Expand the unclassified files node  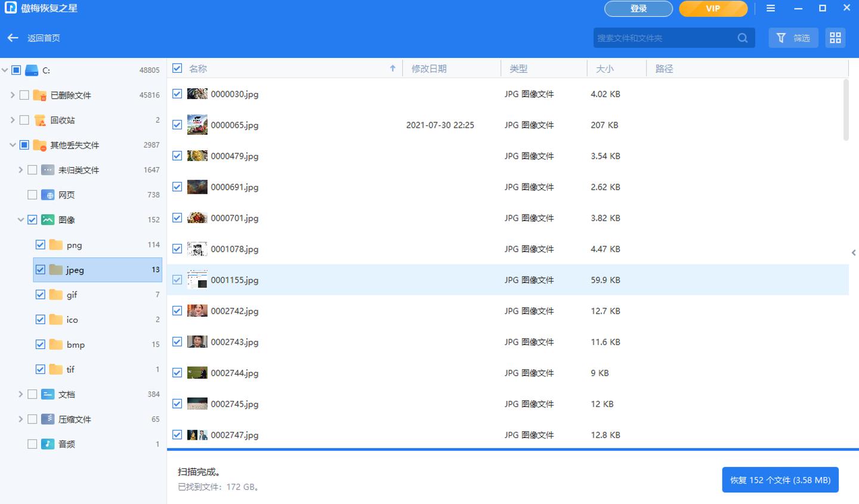coord(21,170)
